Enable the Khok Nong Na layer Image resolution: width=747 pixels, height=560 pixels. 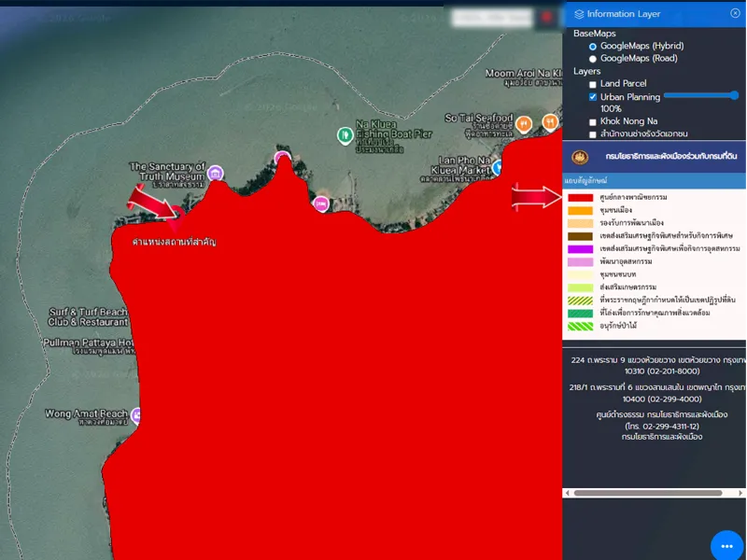[x=592, y=122]
